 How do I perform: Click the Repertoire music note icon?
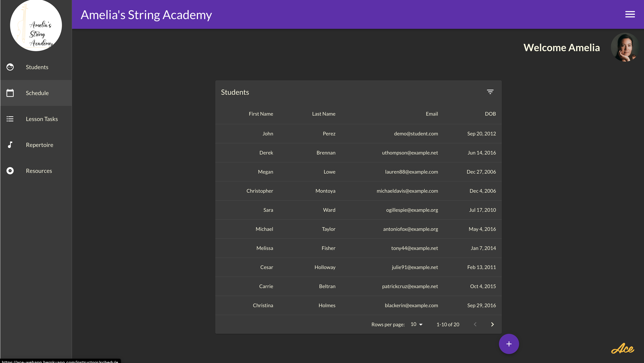(x=10, y=145)
